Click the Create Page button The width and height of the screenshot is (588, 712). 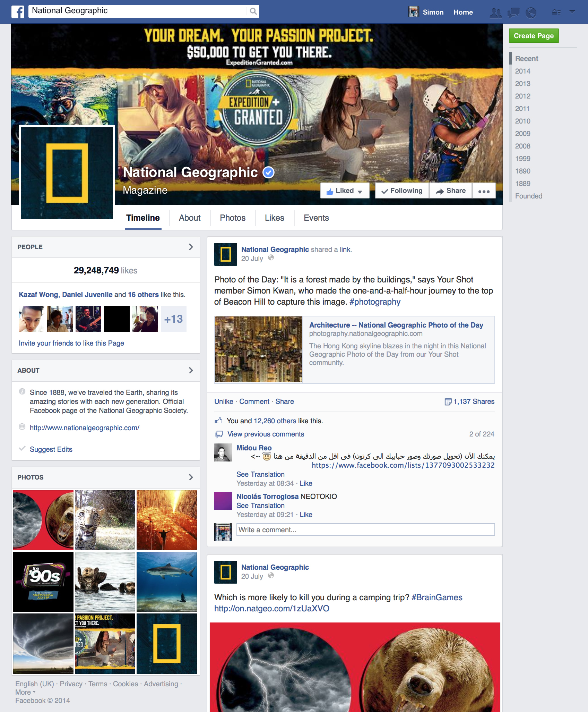[x=534, y=36]
